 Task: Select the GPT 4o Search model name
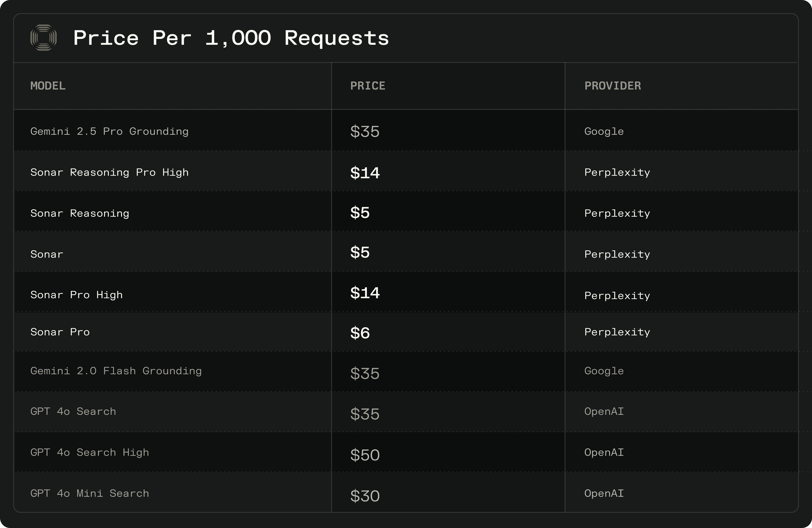(x=73, y=411)
